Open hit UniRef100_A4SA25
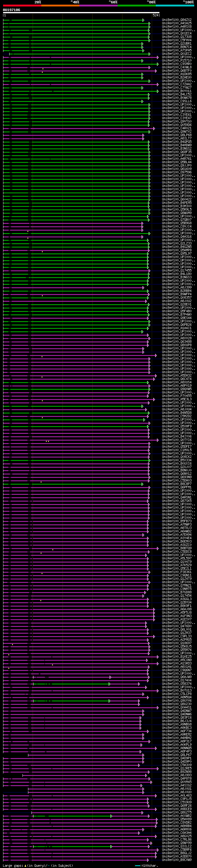 pos(177,23)
